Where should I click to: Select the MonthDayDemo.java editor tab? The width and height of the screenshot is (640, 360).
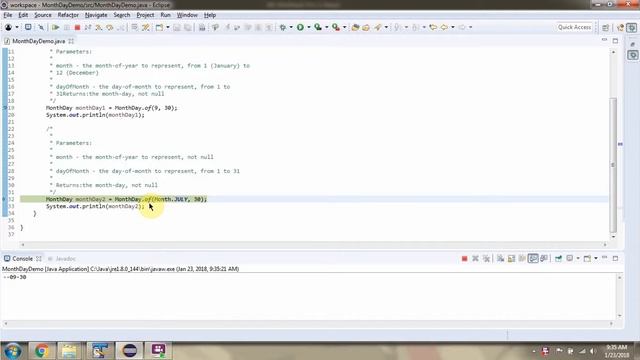38,41
